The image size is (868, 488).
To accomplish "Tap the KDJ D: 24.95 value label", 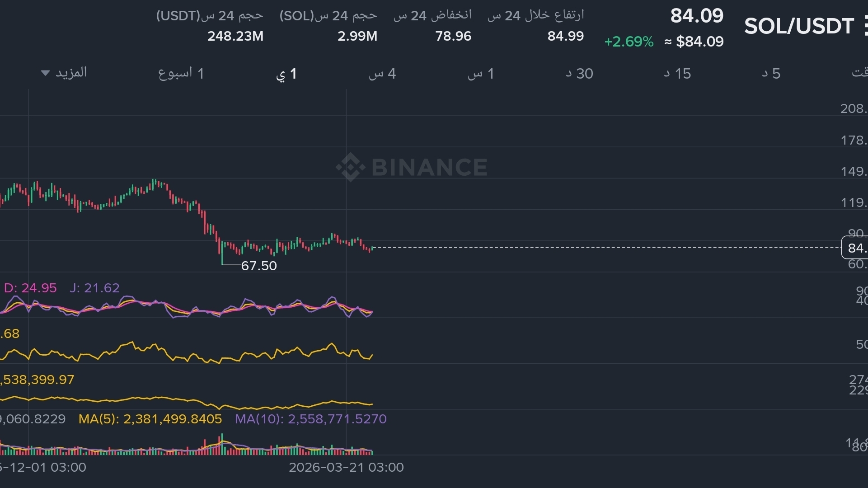I will [30, 288].
